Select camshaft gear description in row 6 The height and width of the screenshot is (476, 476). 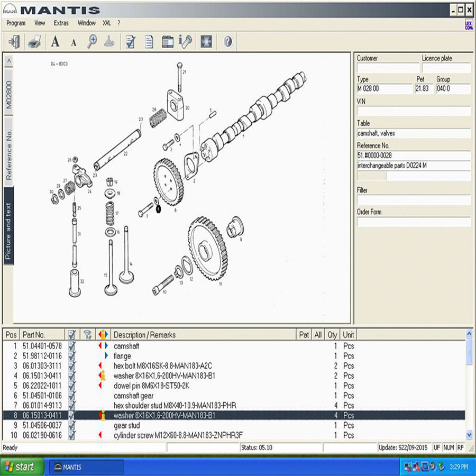point(134,396)
